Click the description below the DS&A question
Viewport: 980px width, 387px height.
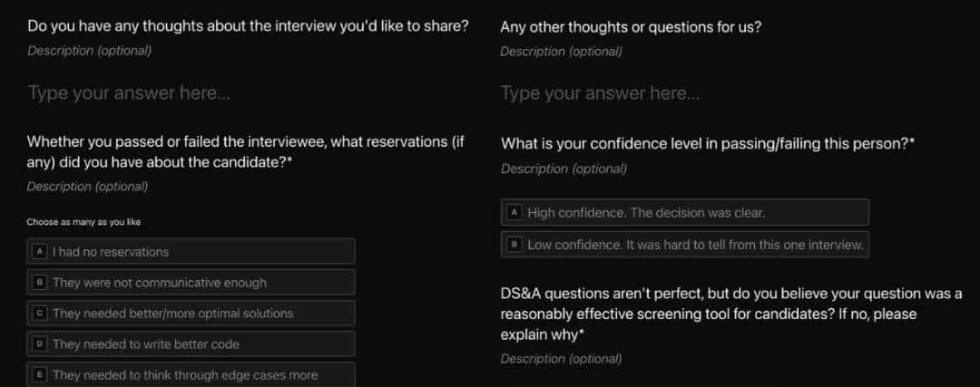(x=561, y=359)
